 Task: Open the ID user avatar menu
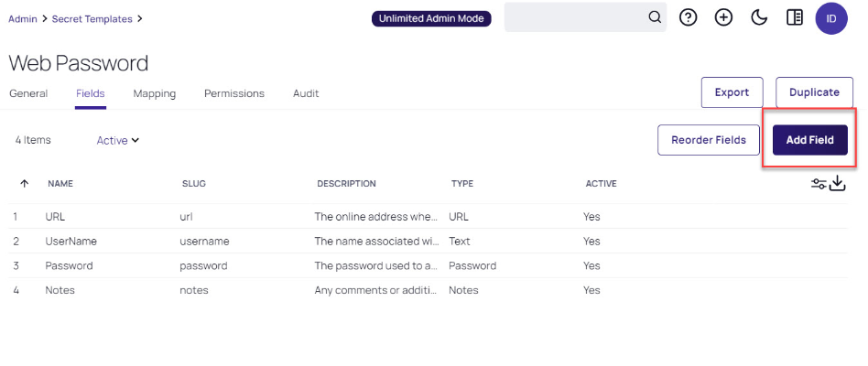coord(831,17)
